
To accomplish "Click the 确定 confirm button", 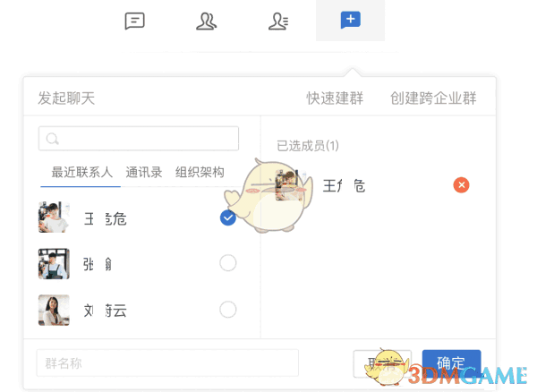I will (x=451, y=363).
